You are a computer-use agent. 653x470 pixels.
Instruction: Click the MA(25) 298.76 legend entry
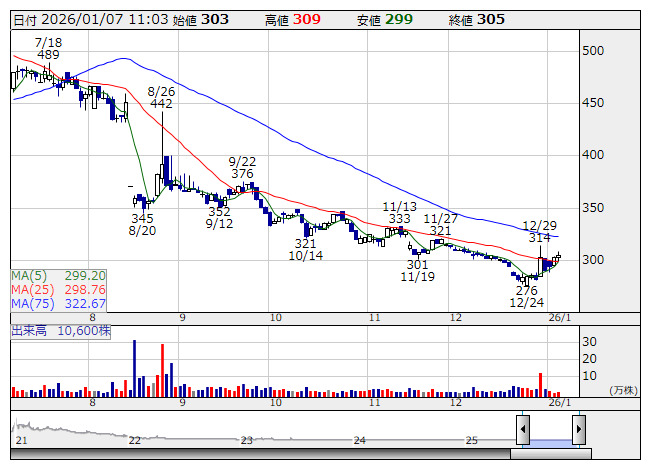coord(58,290)
